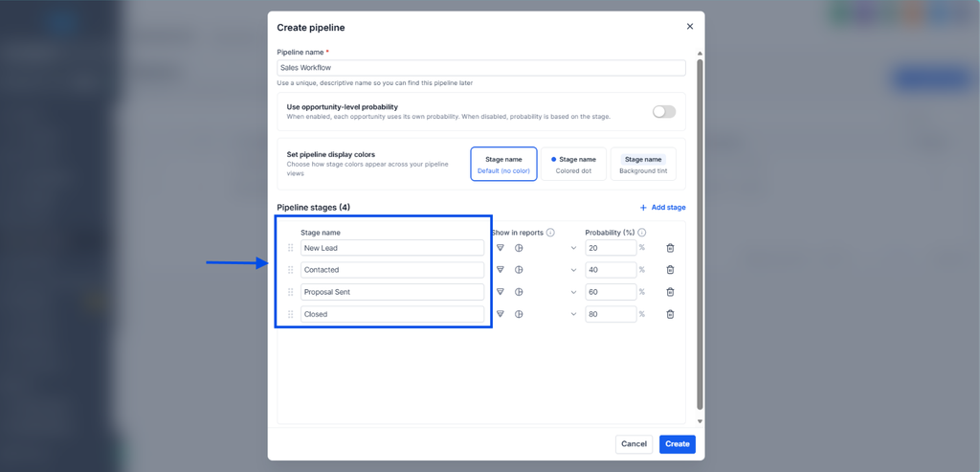
Task: Edit the Proposal Sent stage name
Action: 392,292
